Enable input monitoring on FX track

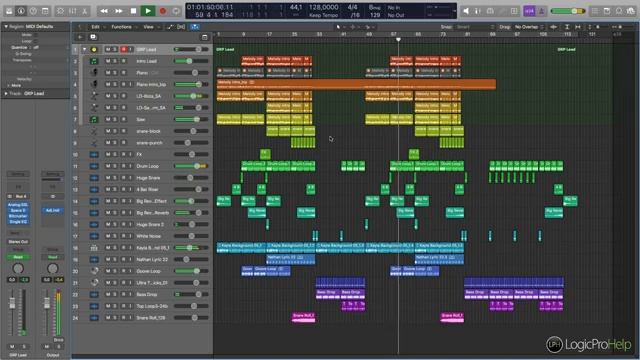pos(131,155)
